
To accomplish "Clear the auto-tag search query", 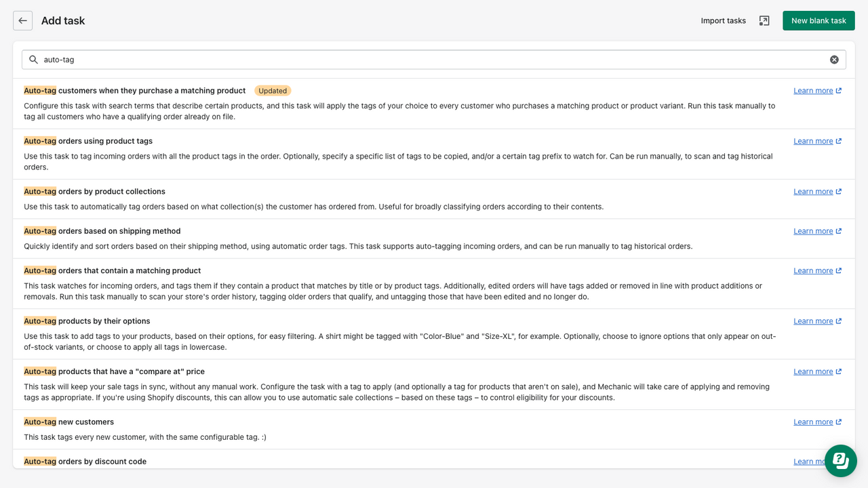I will tap(834, 59).
